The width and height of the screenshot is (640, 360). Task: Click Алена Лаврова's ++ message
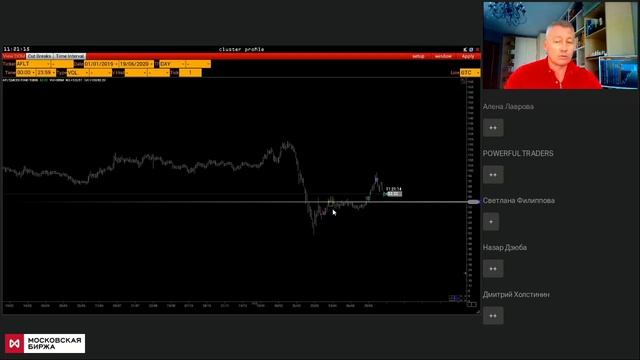[x=493, y=128]
